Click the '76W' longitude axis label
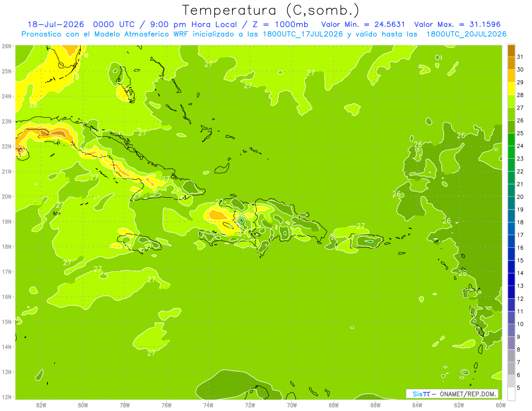Image resolution: width=532 pixels, height=411 pixels. pyautogui.click(x=167, y=404)
